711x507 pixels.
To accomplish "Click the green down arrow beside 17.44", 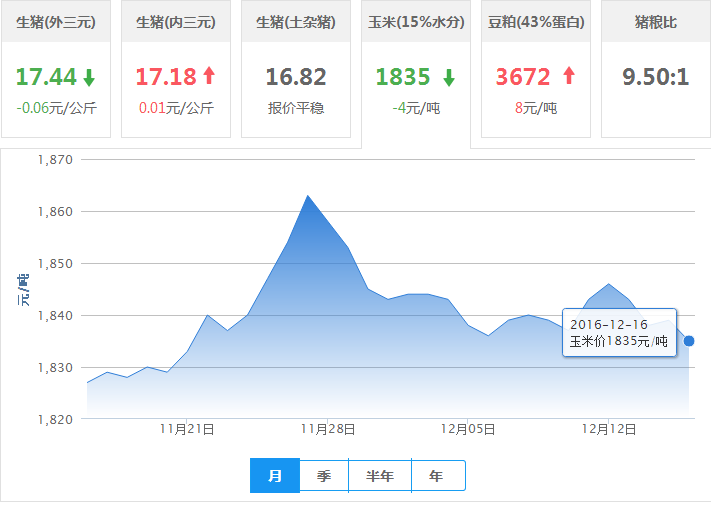I will click(89, 78).
